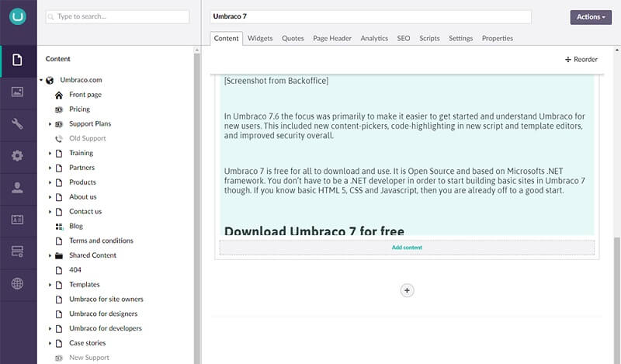Viewport: 621px width, 364px height.
Task: Click the Umbraco 7 page name field
Action: [370, 16]
